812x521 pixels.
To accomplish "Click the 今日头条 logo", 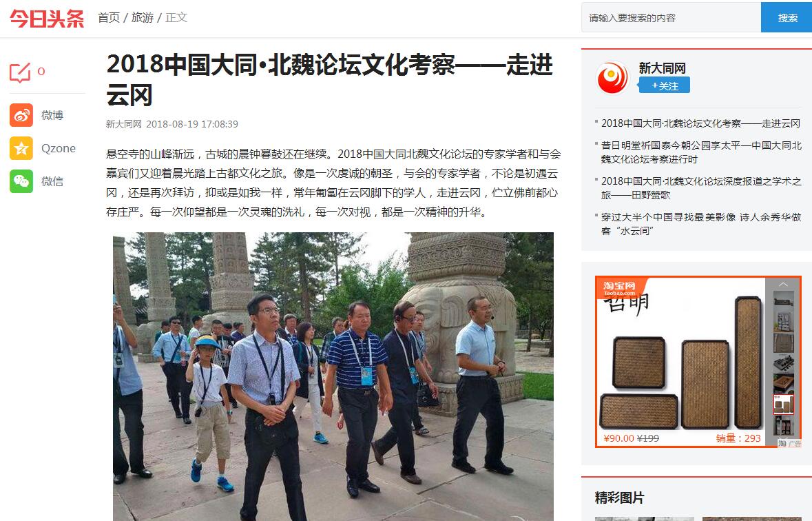I will click(x=47, y=18).
